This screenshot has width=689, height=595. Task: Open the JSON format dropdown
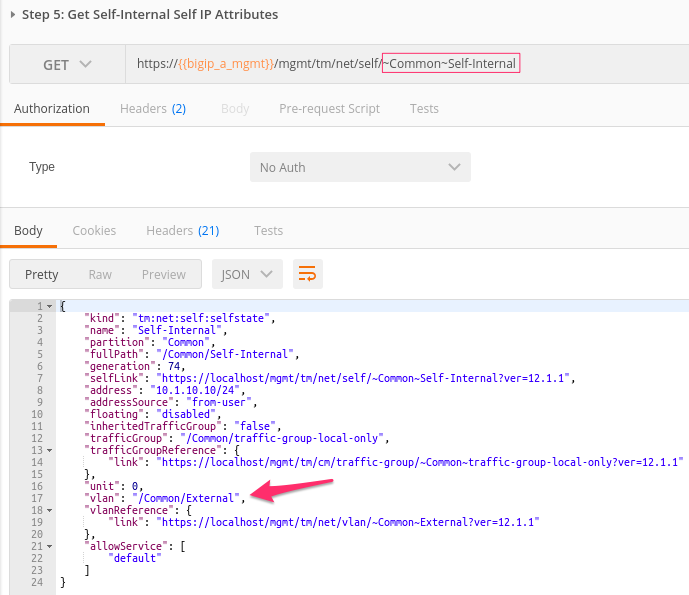[x=247, y=274]
